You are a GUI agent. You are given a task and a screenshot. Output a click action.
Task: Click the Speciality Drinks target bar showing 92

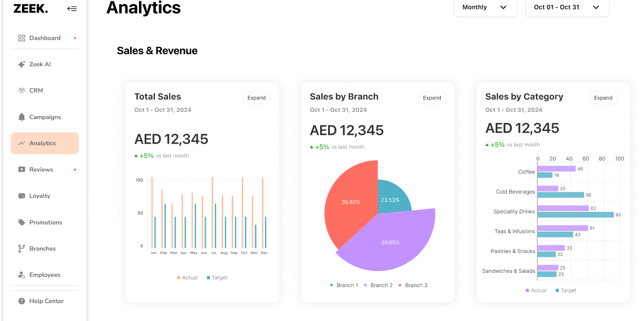tap(575, 215)
